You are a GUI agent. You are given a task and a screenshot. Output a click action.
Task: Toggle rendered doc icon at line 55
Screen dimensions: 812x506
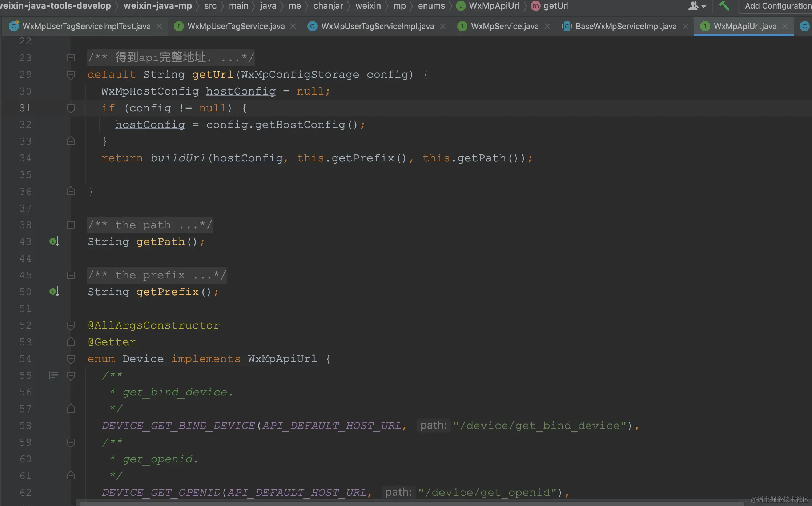pos(53,375)
